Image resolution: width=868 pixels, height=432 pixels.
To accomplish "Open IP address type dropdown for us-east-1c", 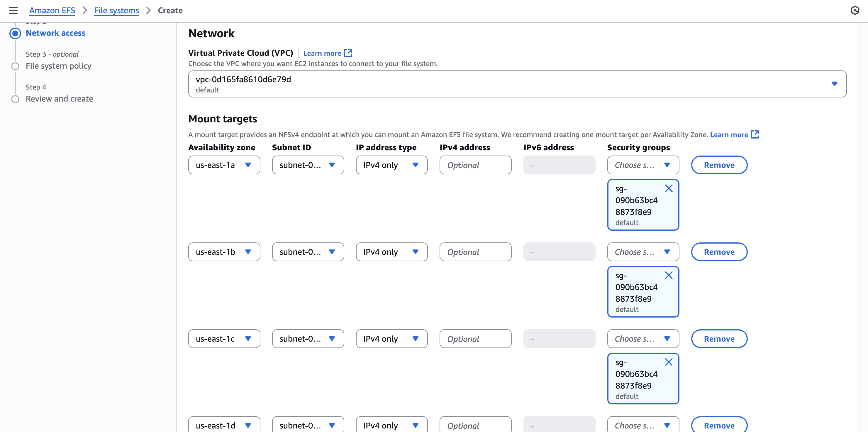I will point(391,339).
